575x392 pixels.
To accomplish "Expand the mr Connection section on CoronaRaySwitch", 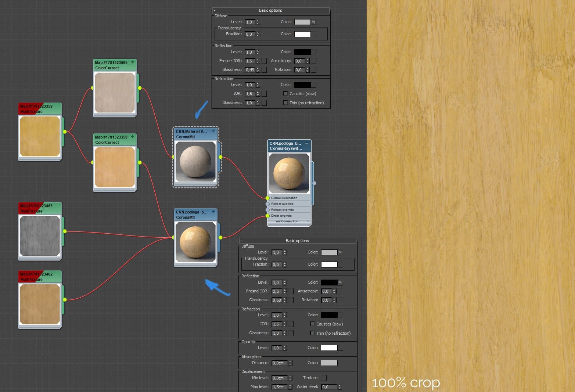I will click(x=288, y=222).
